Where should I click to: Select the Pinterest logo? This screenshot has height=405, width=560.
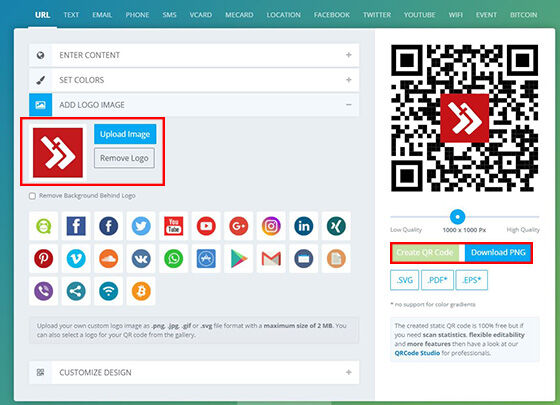click(44, 259)
